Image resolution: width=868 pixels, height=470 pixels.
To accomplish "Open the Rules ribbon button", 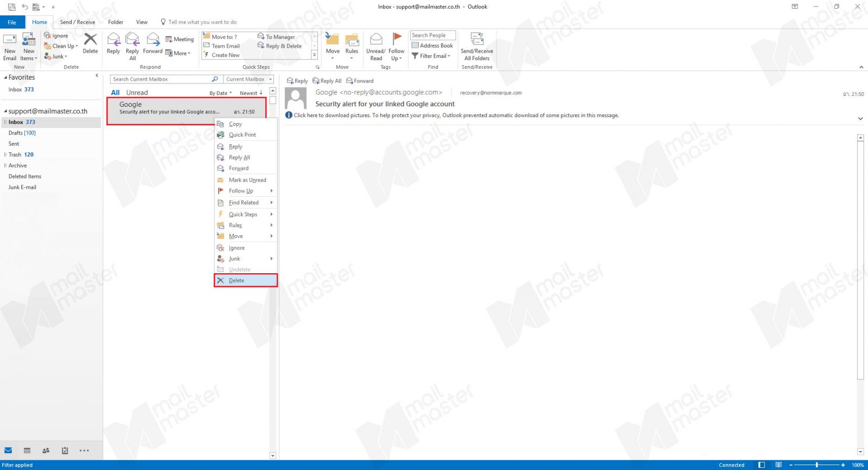I will tap(352, 46).
